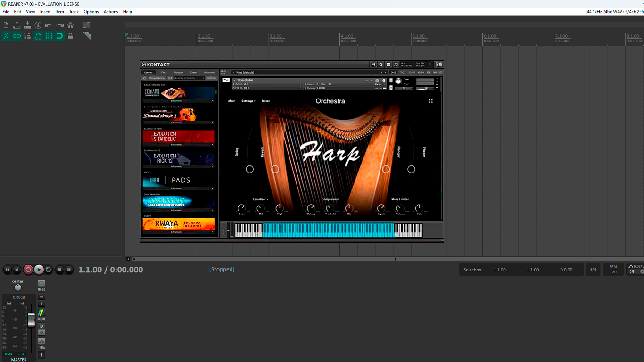The image size is (644, 362).
Task: Expand Strummed Acoustic 2 Instruments dropdown
Action: point(179,123)
